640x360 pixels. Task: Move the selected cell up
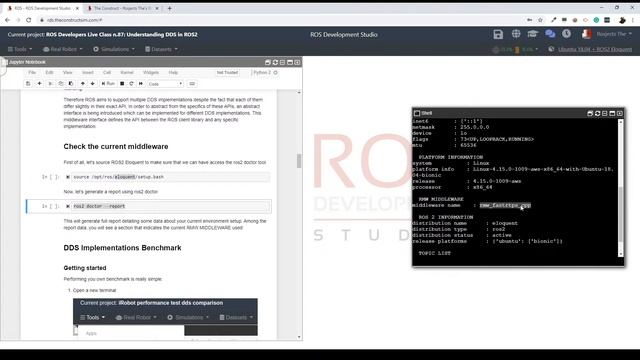[x=82, y=84]
